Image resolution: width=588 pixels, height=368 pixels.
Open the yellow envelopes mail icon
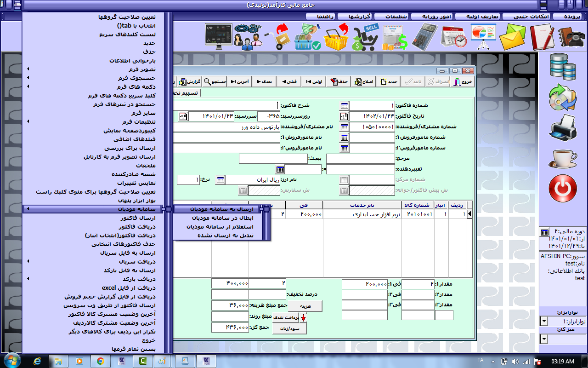tap(512, 37)
